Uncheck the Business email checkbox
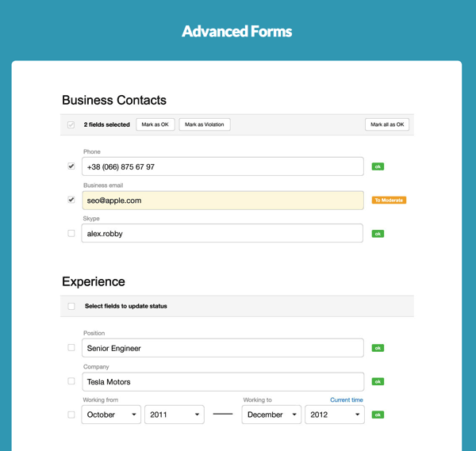Screen dimensions: 476x451 coord(71,200)
